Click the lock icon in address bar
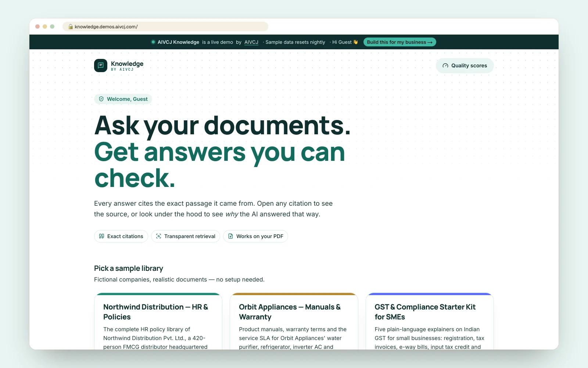 point(71,26)
